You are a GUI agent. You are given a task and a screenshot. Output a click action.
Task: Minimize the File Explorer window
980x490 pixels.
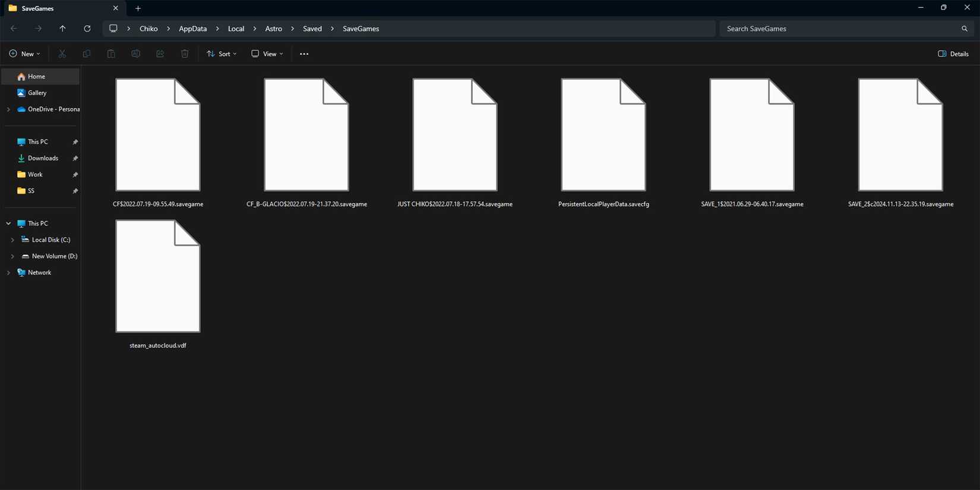(x=921, y=8)
